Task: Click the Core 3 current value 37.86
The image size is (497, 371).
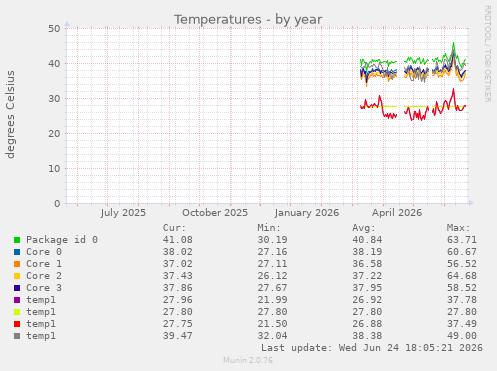Action: [178, 288]
